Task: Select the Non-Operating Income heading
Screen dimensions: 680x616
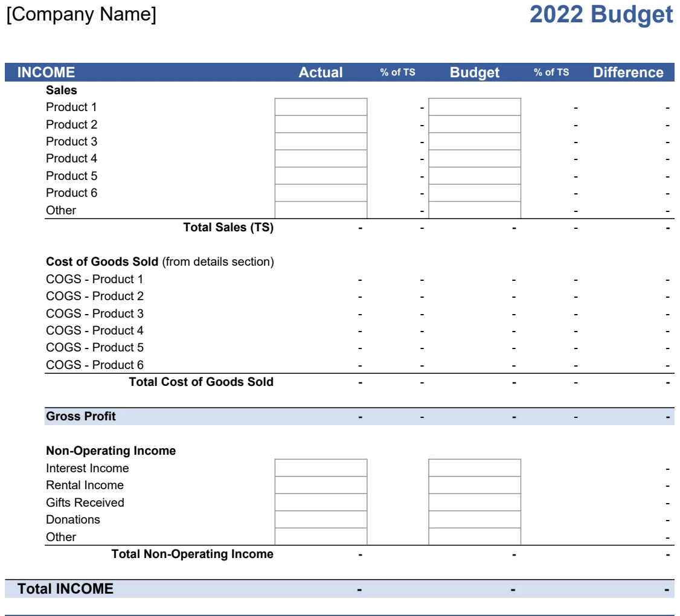Action: point(111,451)
